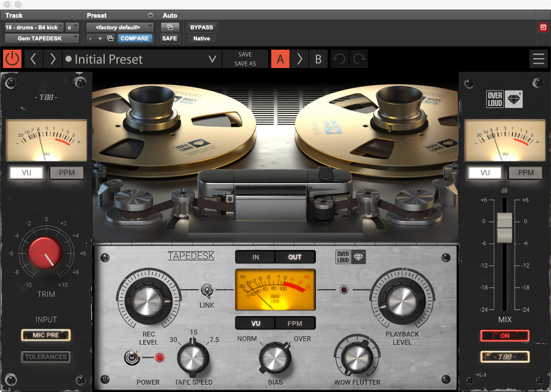This screenshot has height=392, width=551.
Task: Click the red POWER indicator LED
Action: (x=160, y=358)
